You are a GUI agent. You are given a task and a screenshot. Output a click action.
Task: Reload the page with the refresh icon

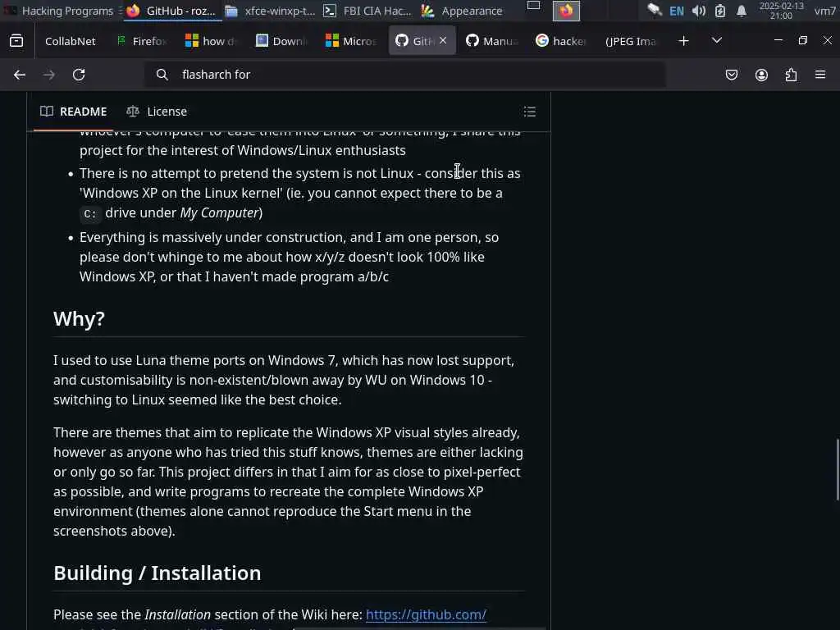79,75
